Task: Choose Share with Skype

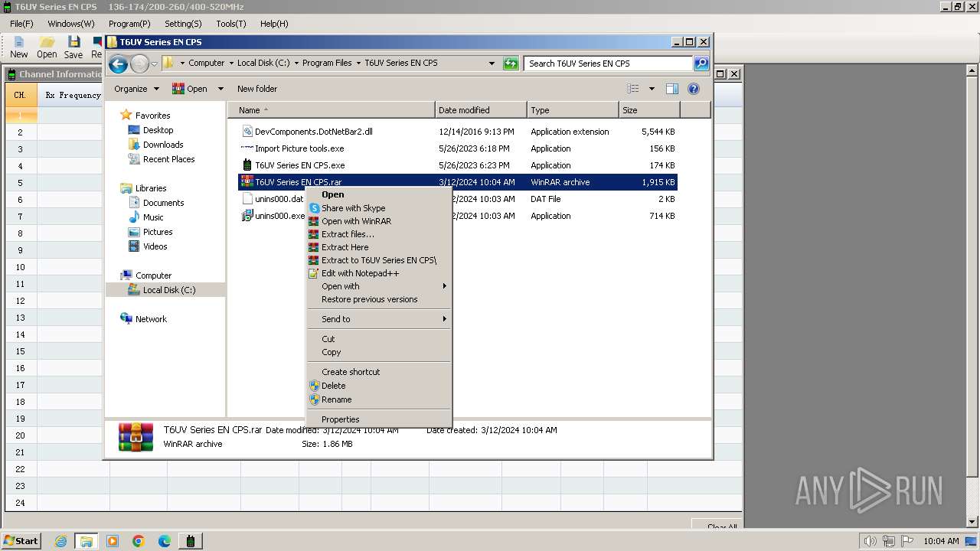Action: coord(378,208)
